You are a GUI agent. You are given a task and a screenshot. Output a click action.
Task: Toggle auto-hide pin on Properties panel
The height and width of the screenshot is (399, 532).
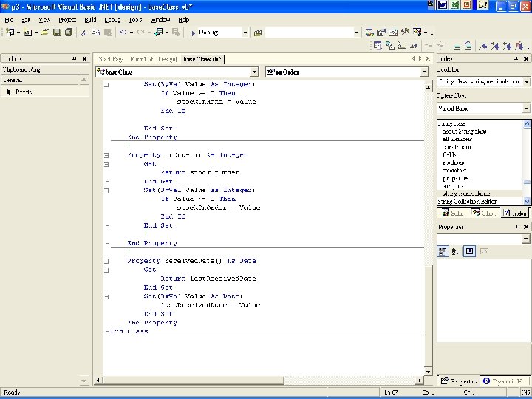point(516,227)
